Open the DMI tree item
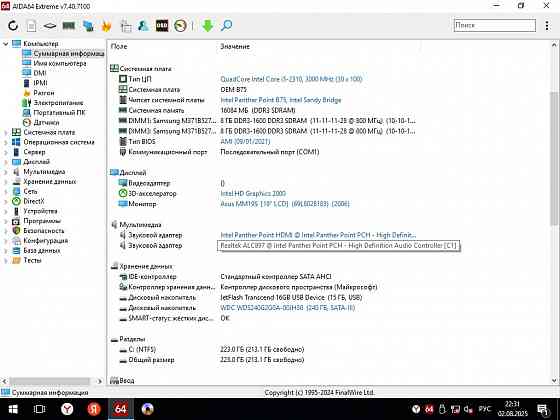The width and height of the screenshot is (560, 420). (x=34, y=73)
